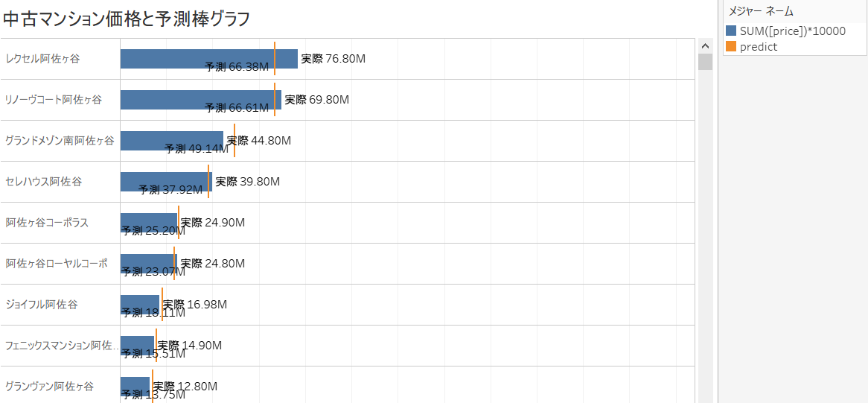The width and height of the screenshot is (868, 403).
Task: Select the グランヴァン阿佐ヶ谷 row label
Action: tap(49, 387)
